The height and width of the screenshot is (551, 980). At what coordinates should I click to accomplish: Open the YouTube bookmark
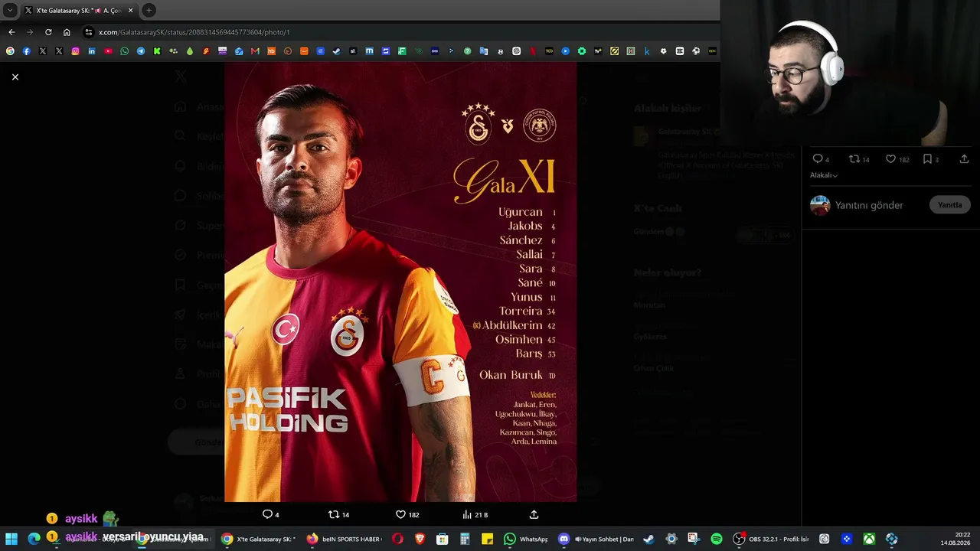(108, 51)
